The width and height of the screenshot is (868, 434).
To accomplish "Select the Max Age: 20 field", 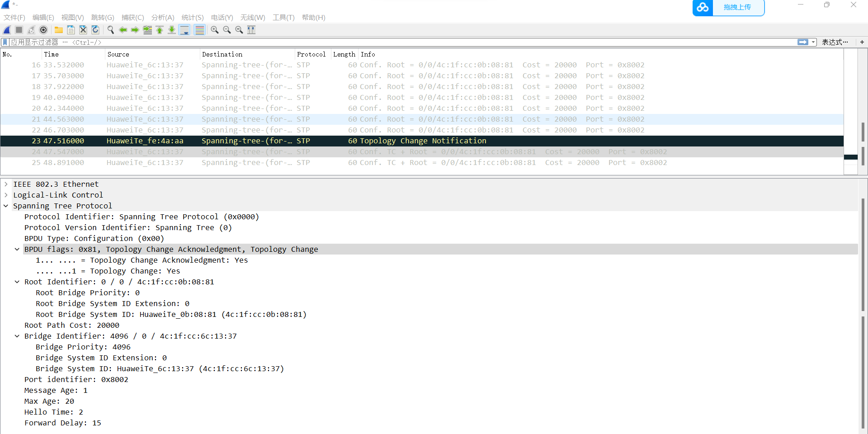I will pos(49,401).
